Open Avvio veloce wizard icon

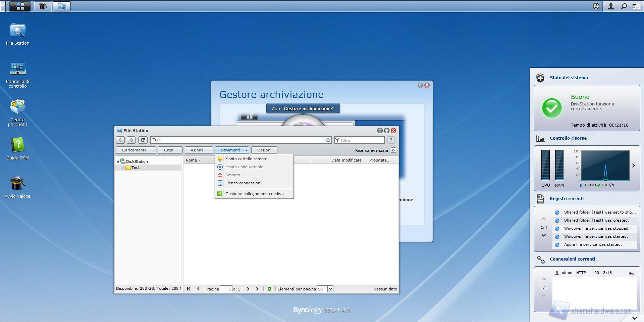tap(17, 187)
